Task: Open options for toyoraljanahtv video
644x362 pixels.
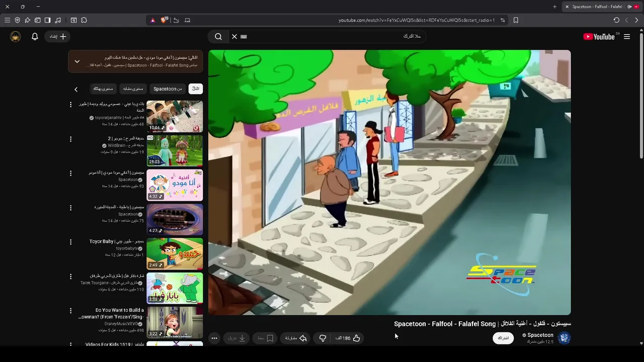Action: point(70,104)
